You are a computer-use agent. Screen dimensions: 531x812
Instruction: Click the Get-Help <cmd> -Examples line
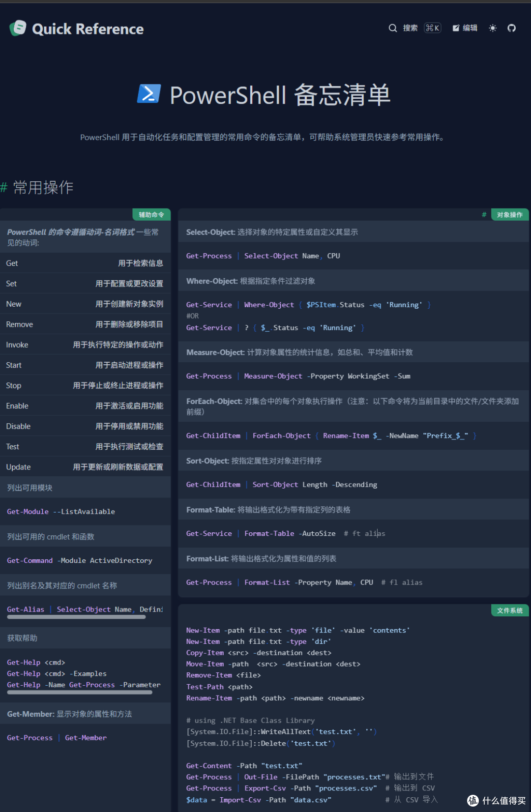[57, 673]
